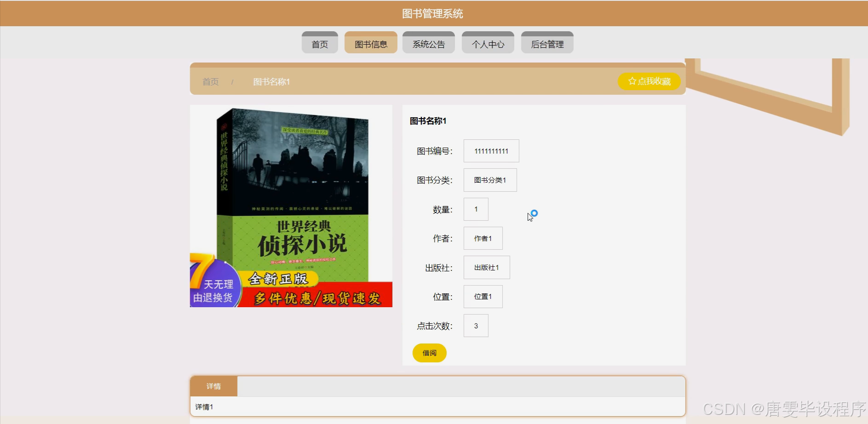
Task: Click the 图书编号: label
Action: click(435, 151)
